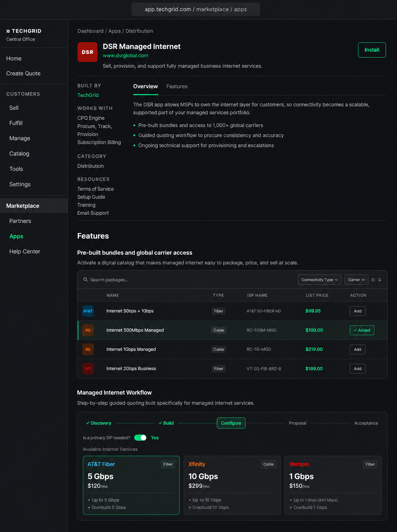Open the TechGrid builder link

point(88,95)
